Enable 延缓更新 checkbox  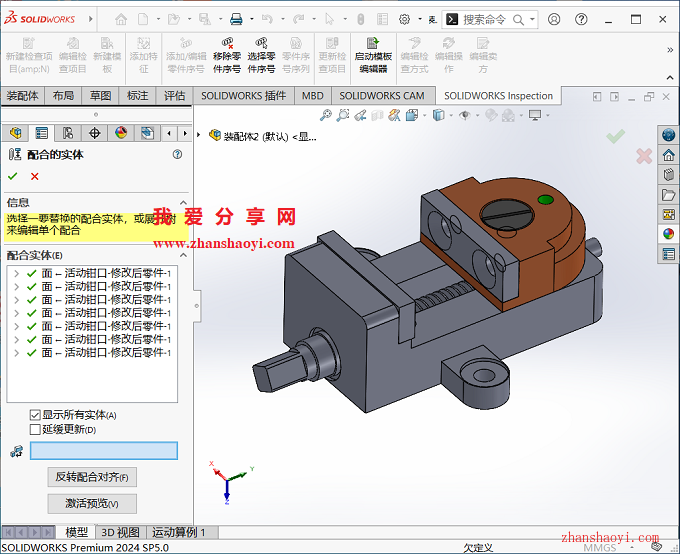(35, 429)
